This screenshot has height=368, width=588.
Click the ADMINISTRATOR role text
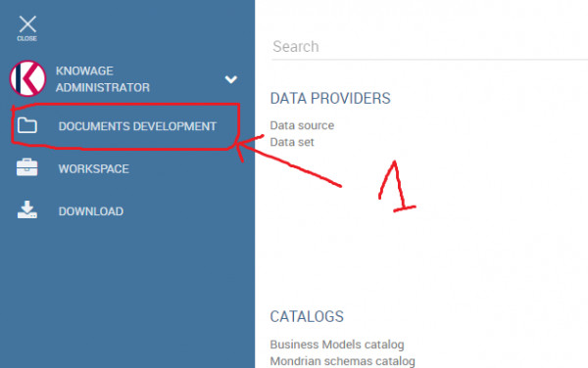pos(103,88)
